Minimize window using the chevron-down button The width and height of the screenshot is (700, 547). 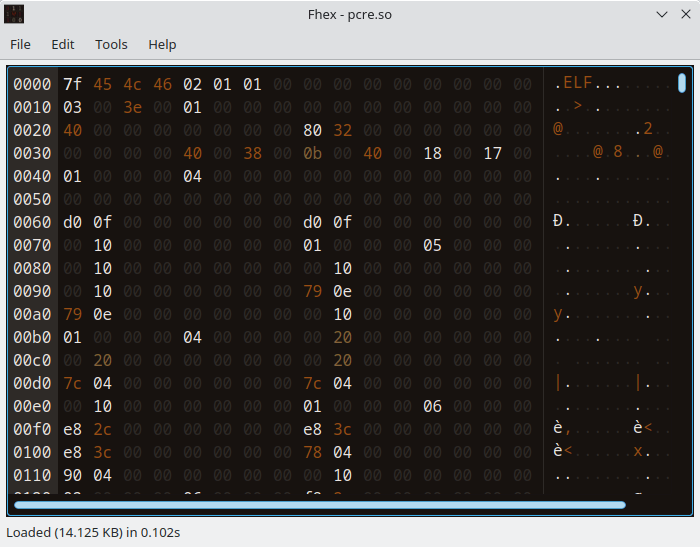[662, 14]
